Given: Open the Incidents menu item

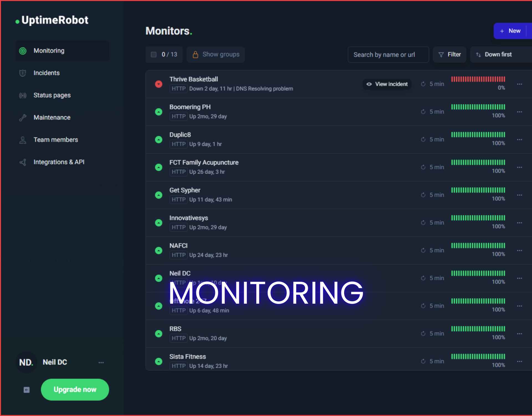Looking at the screenshot, I should pyautogui.click(x=47, y=73).
